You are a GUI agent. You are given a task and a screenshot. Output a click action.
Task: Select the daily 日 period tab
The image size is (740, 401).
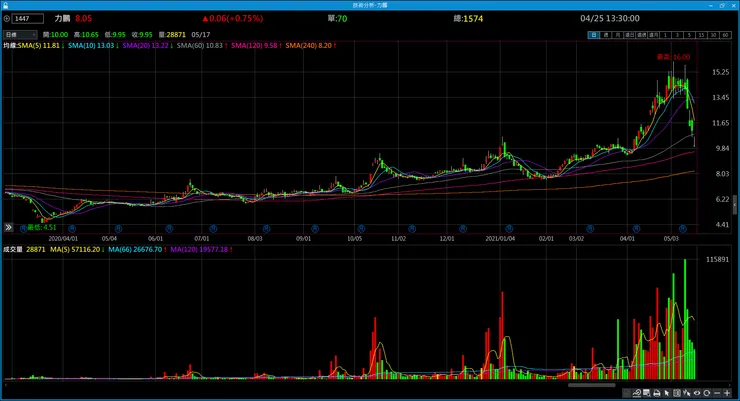point(594,35)
